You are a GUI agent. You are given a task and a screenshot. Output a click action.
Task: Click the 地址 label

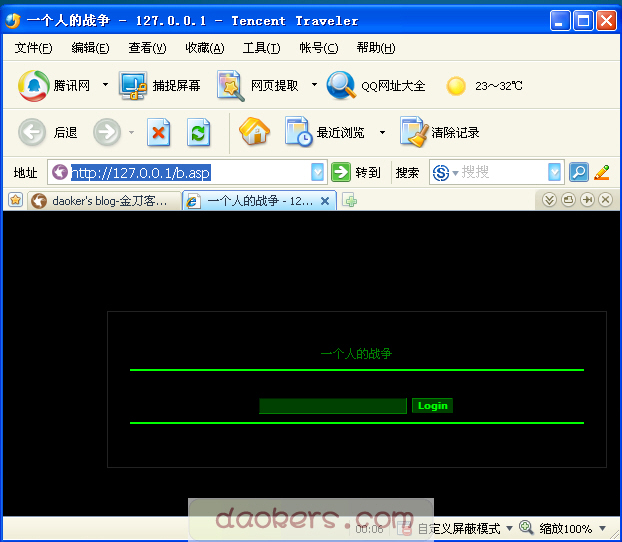point(25,173)
